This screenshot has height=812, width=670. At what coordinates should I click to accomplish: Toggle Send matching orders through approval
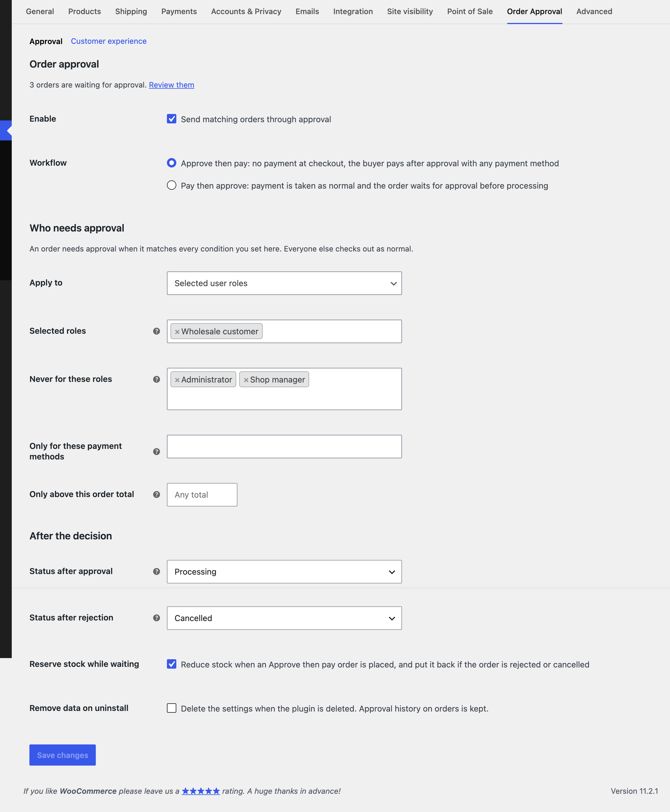[x=171, y=119]
